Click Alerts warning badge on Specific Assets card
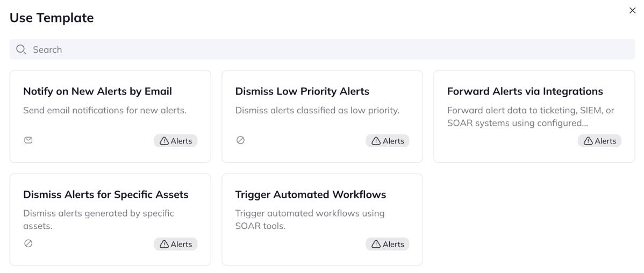Viewport: 644px width, 273px height. pos(176,245)
